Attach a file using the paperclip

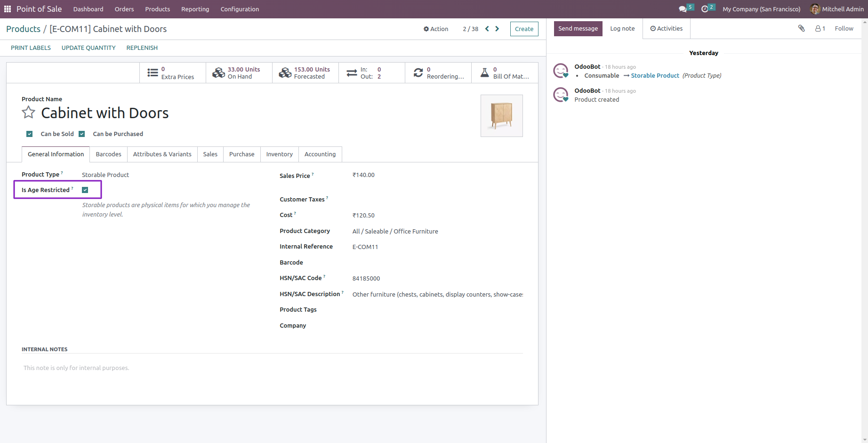coord(801,28)
